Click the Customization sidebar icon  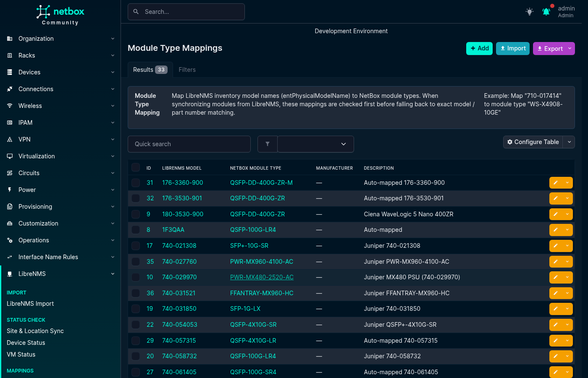(x=10, y=223)
